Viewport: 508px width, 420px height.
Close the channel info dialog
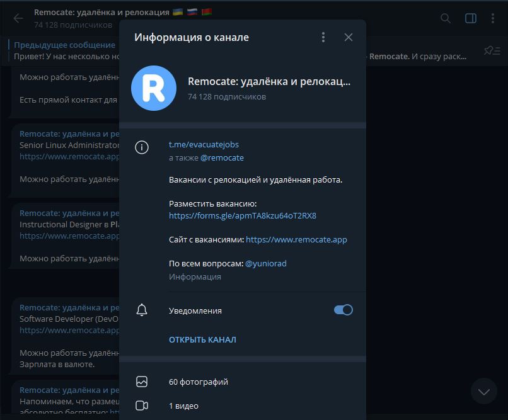click(x=349, y=37)
